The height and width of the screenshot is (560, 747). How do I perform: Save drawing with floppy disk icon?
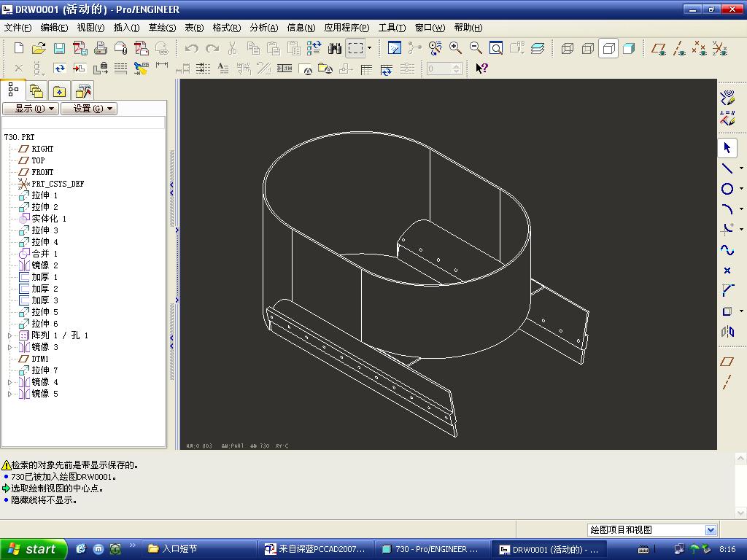coord(60,48)
